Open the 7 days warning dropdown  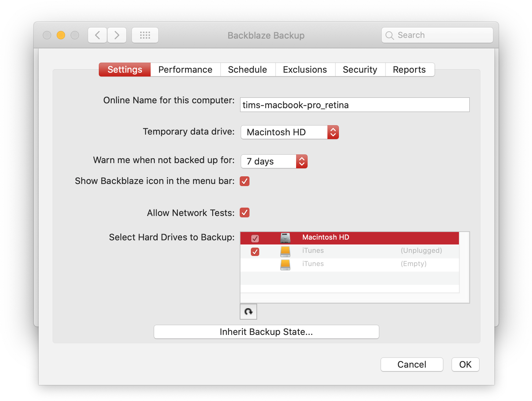(274, 161)
